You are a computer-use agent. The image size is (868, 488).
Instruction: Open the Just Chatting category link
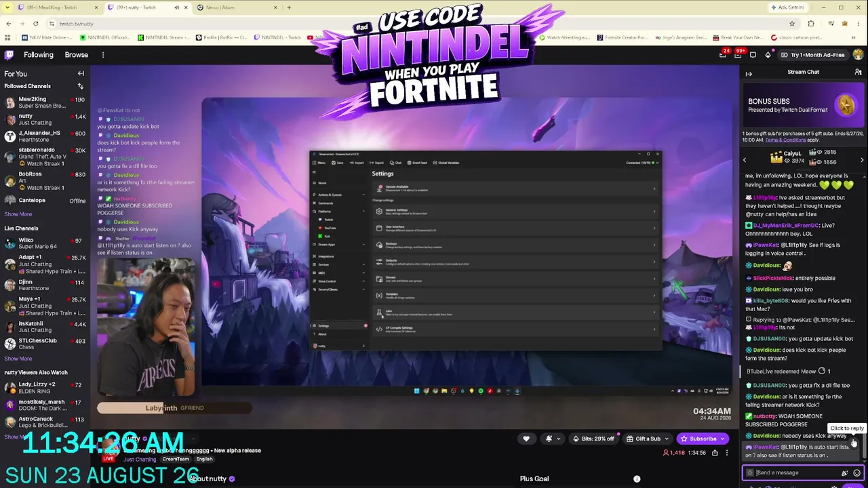(140, 460)
